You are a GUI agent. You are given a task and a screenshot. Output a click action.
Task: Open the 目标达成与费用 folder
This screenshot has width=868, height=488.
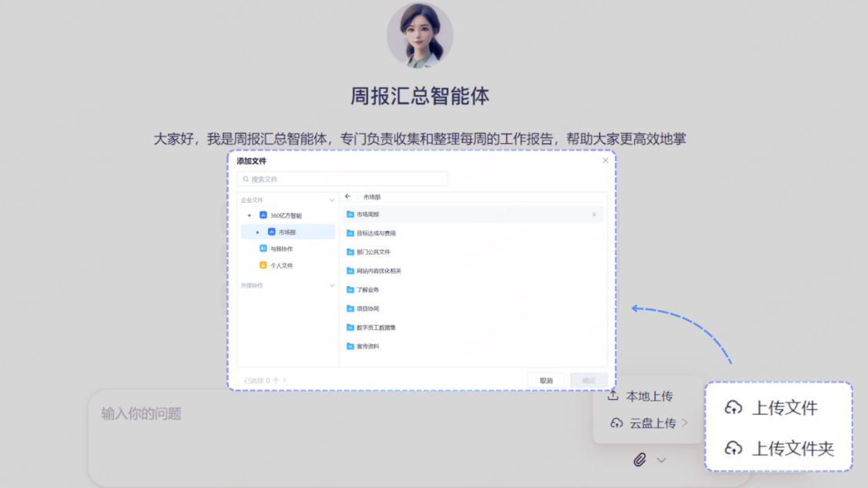[375, 233]
